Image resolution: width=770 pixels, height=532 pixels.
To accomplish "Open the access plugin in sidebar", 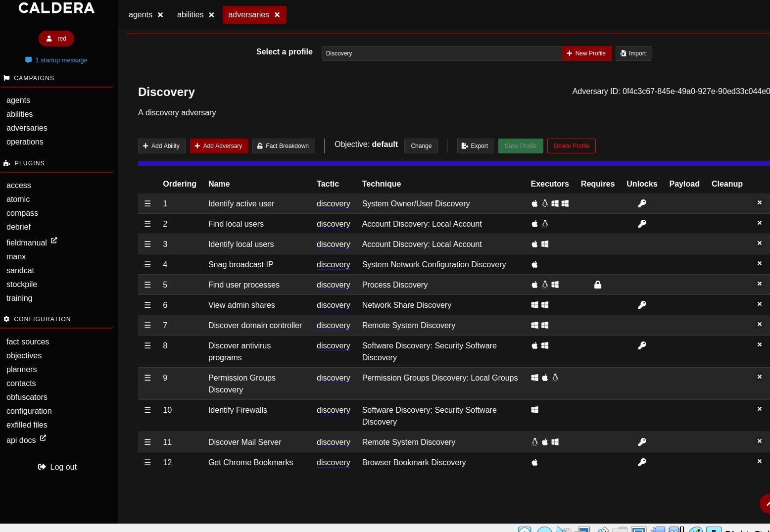I will [19, 185].
